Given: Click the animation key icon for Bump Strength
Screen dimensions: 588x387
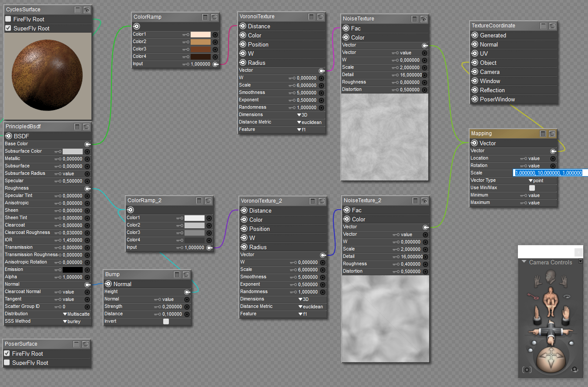Looking at the screenshot, I should (157, 307).
